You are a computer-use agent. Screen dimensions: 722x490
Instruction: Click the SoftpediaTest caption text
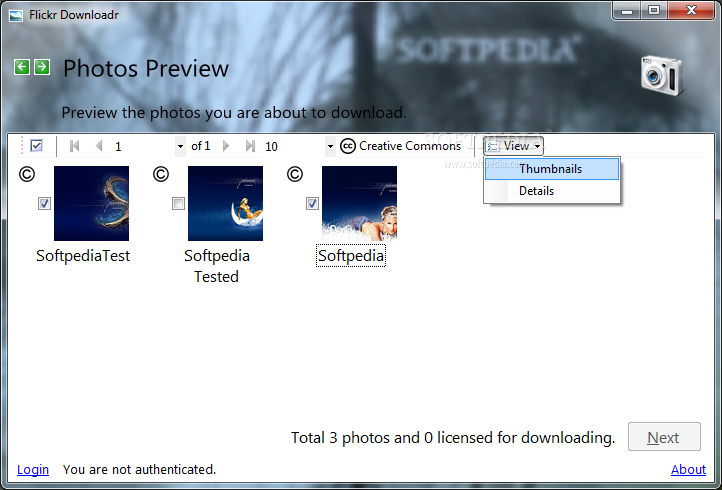(x=83, y=256)
